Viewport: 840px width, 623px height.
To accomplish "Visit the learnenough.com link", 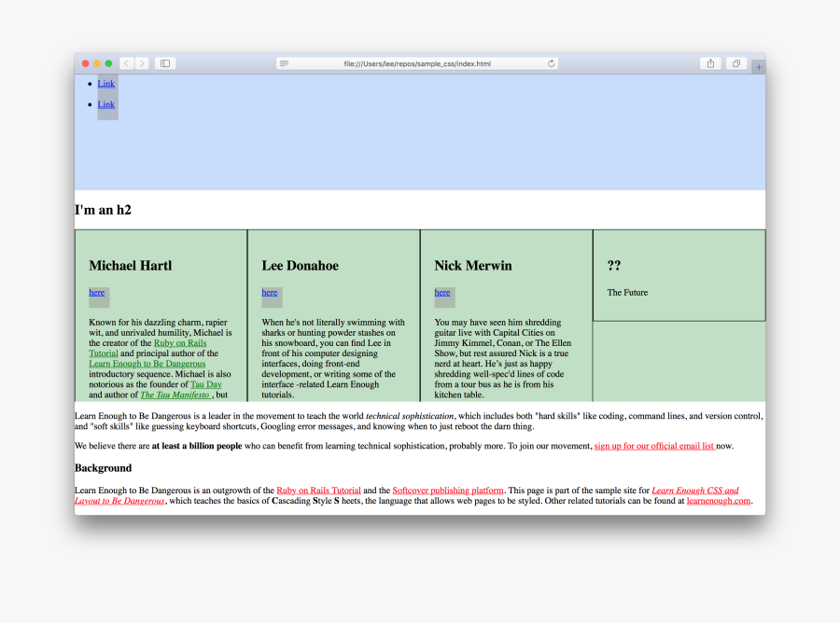I will (x=718, y=501).
